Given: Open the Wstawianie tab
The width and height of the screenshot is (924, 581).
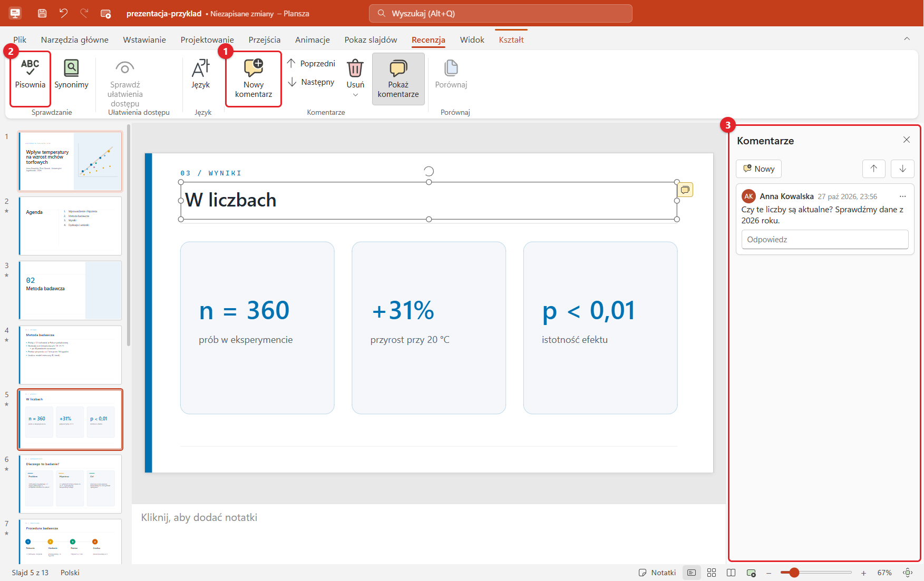Looking at the screenshot, I should tap(144, 40).
